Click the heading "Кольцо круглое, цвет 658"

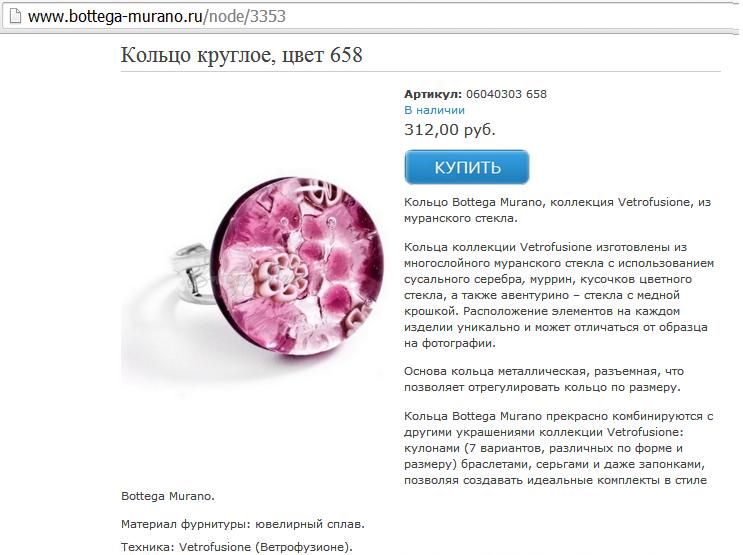pos(241,55)
